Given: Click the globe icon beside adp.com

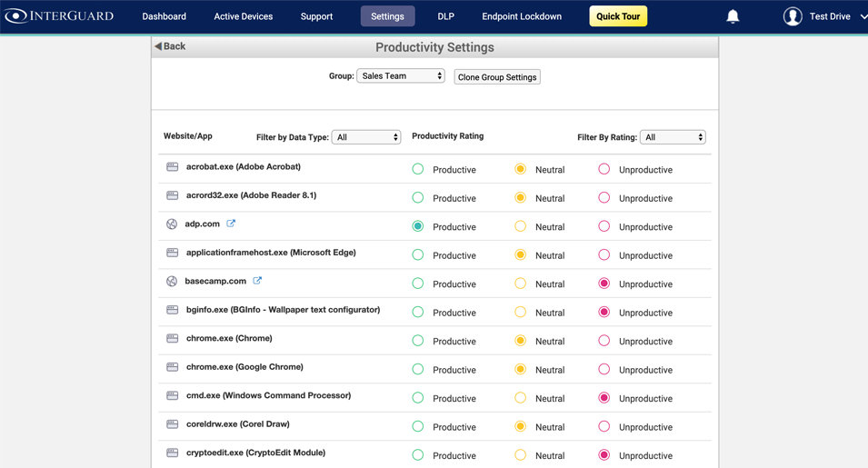Looking at the screenshot, I should click(x=172, y=224).
